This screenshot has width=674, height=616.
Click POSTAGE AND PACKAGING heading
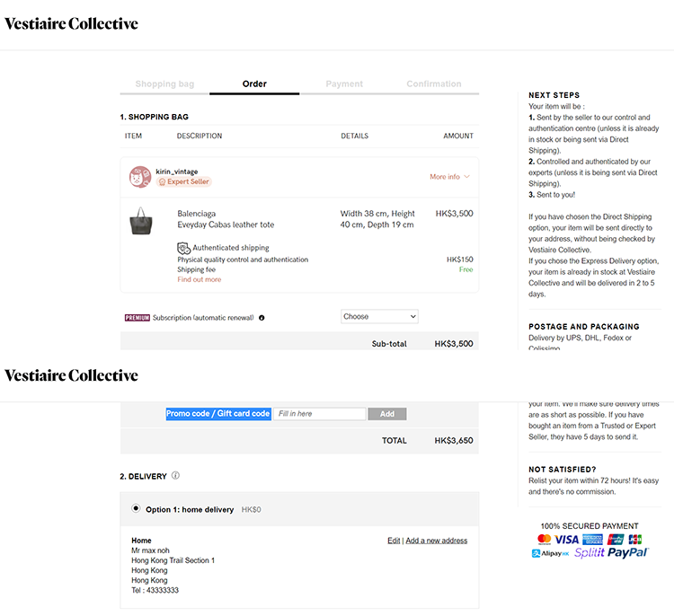coord(584,327)
